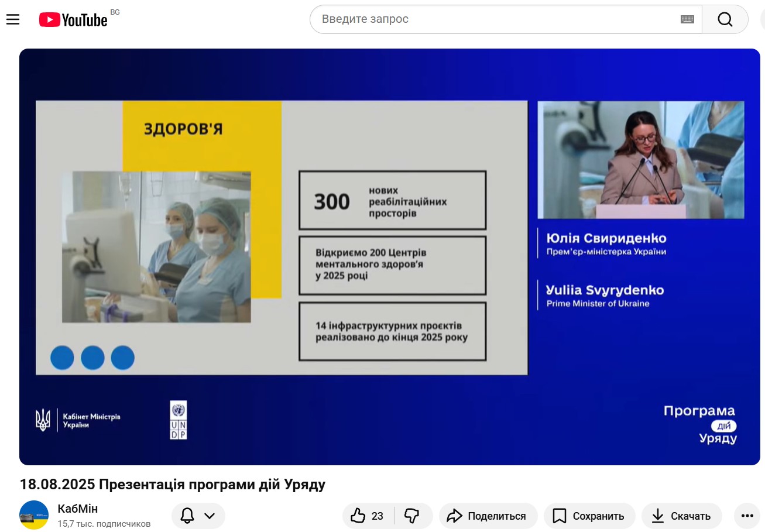Image resolution: width=765 pixels, height=532 pixels.
Task: Save the video using Сохранить
Action: [589, 516]
